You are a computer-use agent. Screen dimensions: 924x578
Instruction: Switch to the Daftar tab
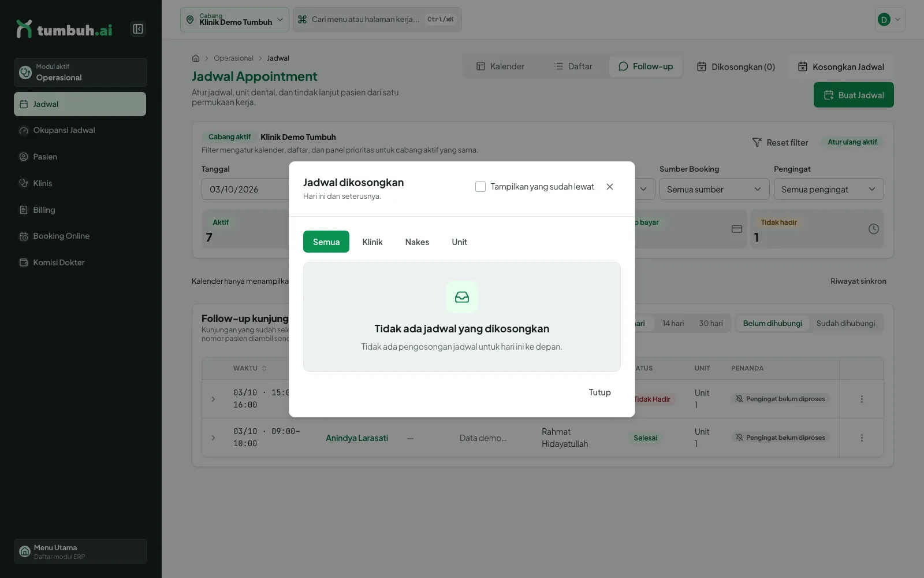(573, 66)
